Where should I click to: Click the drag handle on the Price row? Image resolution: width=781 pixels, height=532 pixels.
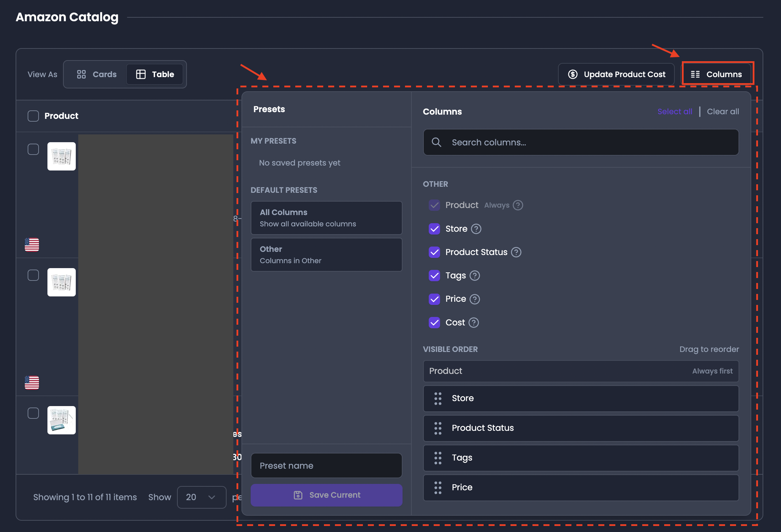point(438,488)
